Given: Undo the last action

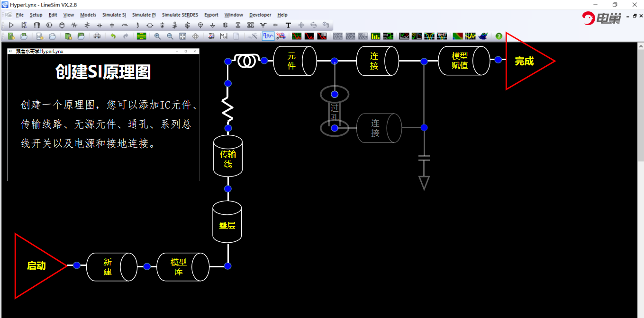Looking at the screenshot, I should [113, 36].
